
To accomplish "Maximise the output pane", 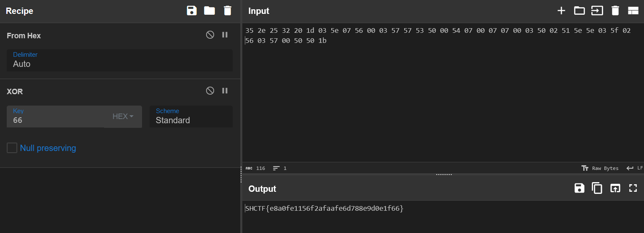I will (x=633, y=188).
